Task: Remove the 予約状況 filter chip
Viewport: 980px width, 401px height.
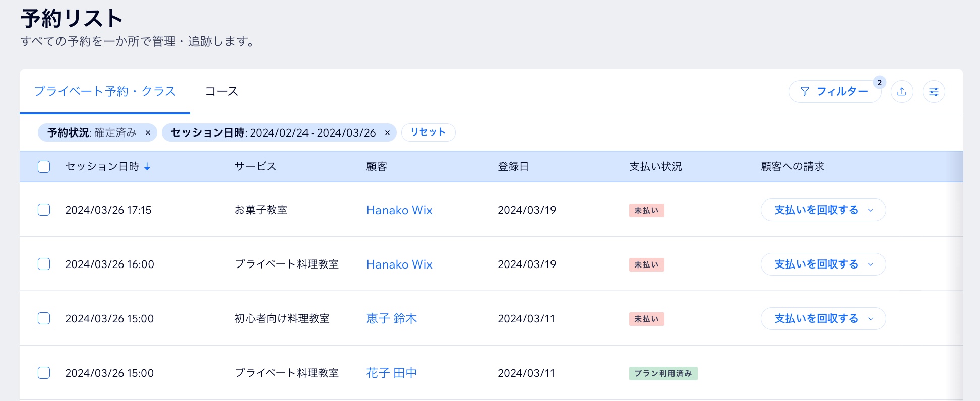Action: tap(148, 133)
